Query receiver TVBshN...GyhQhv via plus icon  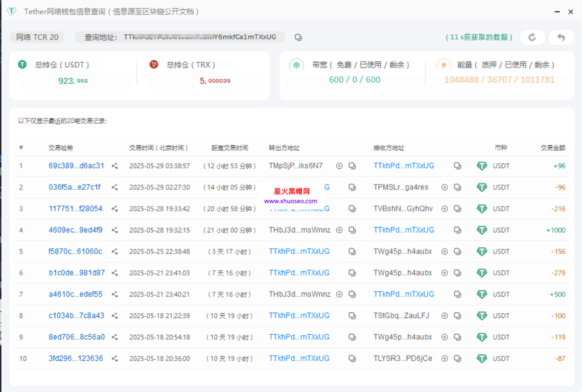444,208
